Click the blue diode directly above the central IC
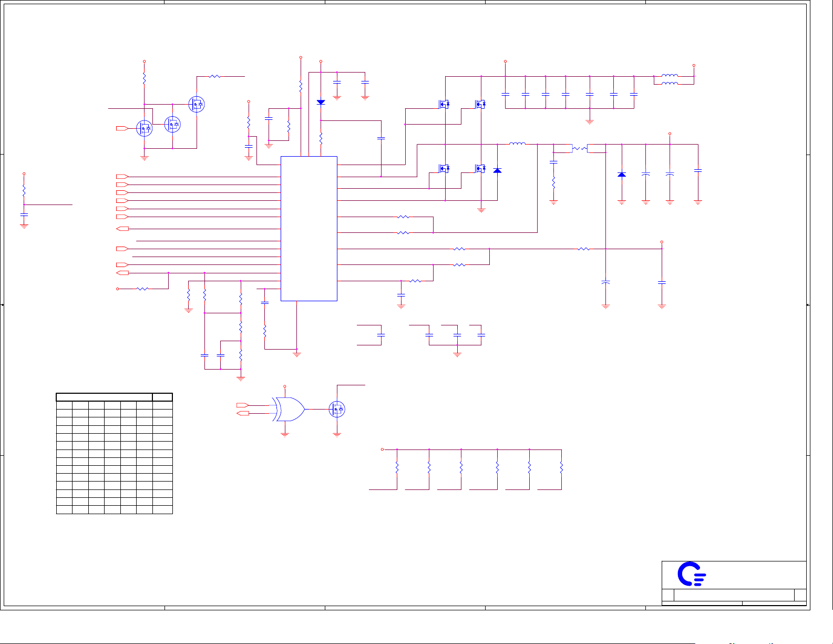This screenshot has width=833, height=644. point(321,103)
